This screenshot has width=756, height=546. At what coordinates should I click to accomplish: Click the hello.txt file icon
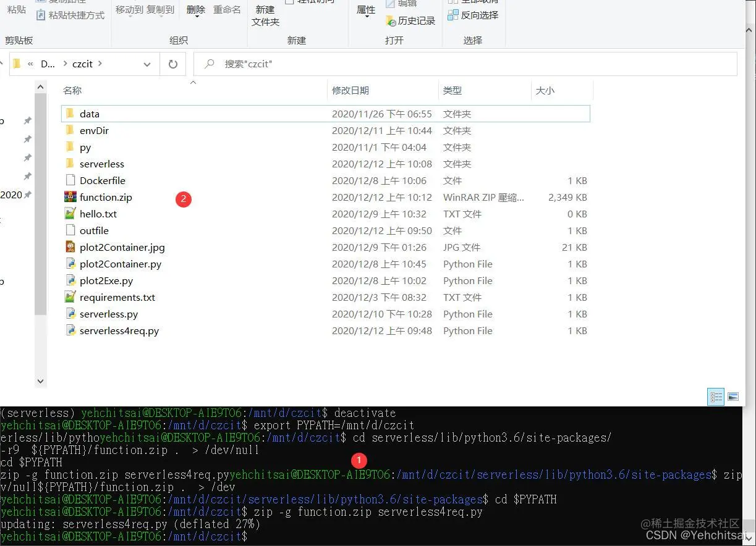click(70, 214)
